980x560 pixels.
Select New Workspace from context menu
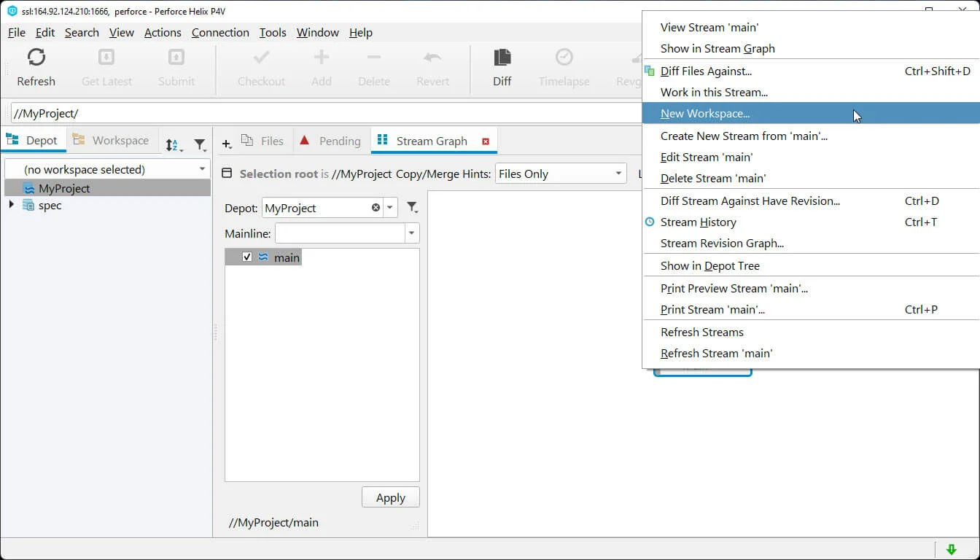(x=704, y=114)
